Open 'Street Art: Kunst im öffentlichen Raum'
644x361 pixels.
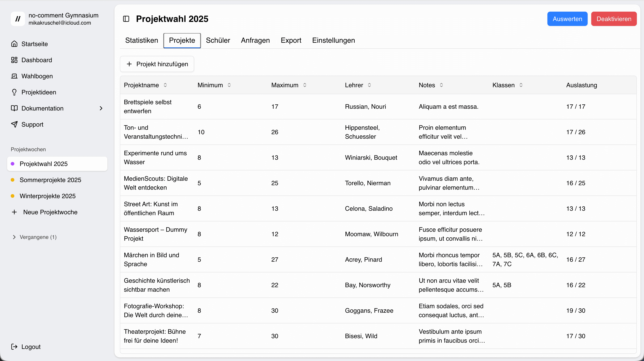378,208
